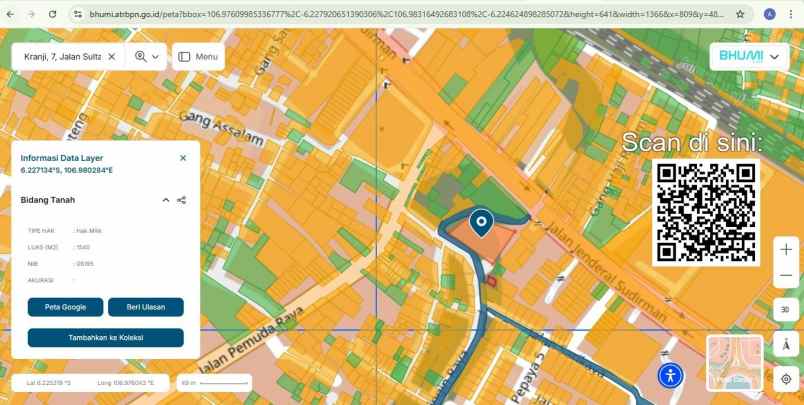This screenshot has width=804, height=405.
Task: Open the search type dropdown
Action: pyautogui.click(x=147, y=57)
